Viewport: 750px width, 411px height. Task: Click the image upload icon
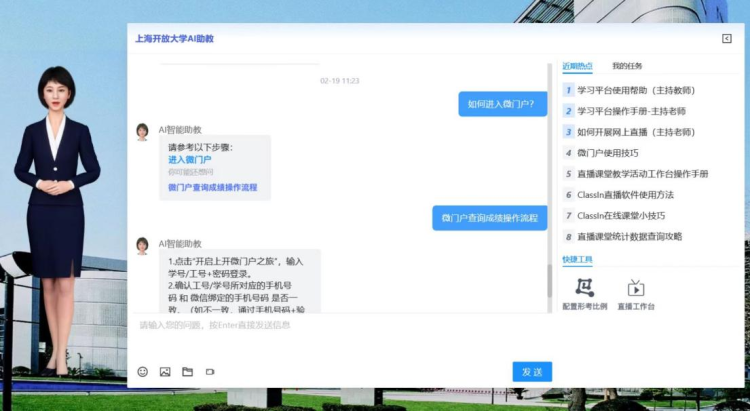[x=165, y=372]
